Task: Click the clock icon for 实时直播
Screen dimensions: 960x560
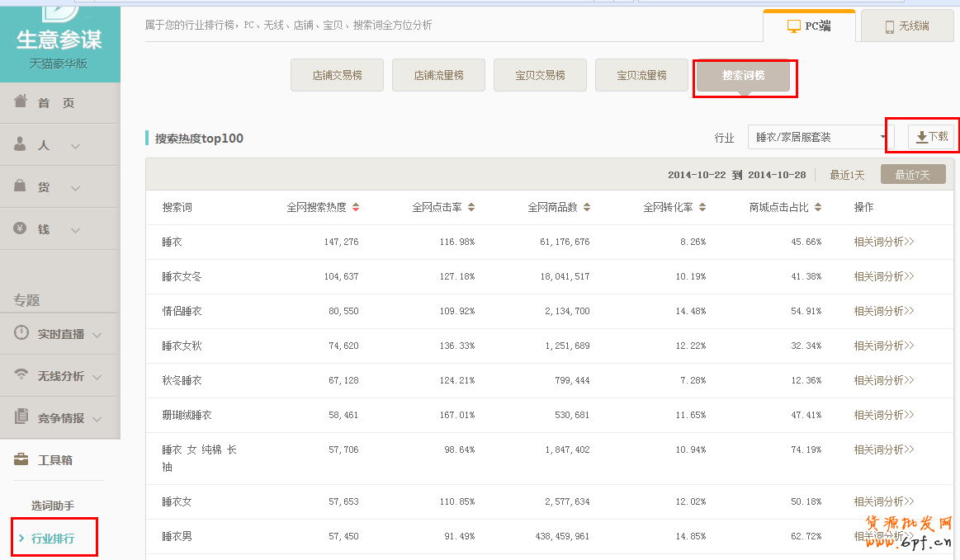Action: [22, 333]
